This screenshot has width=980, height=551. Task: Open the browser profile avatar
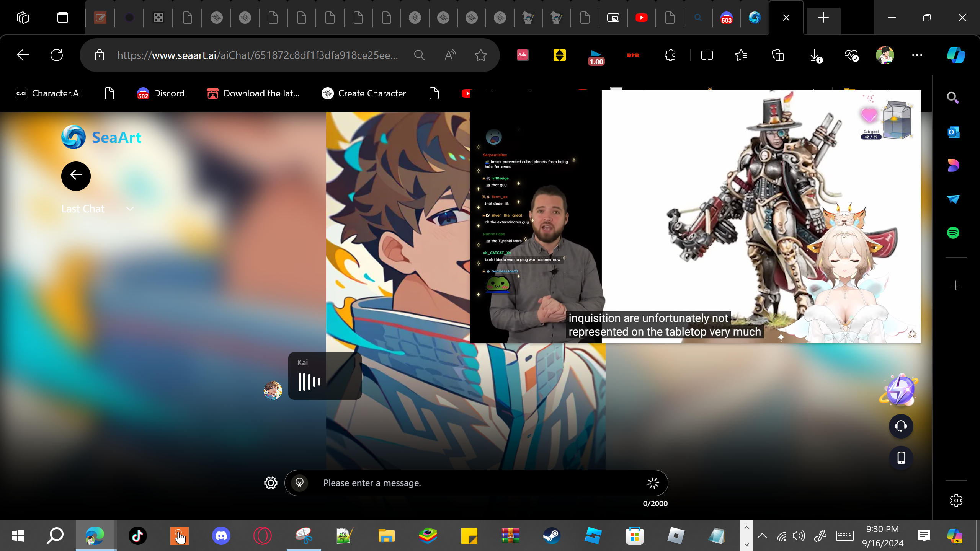coord(885,55)
